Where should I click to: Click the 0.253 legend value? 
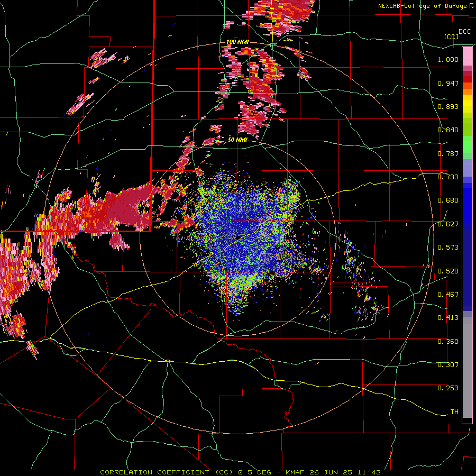tap(448, 388)
